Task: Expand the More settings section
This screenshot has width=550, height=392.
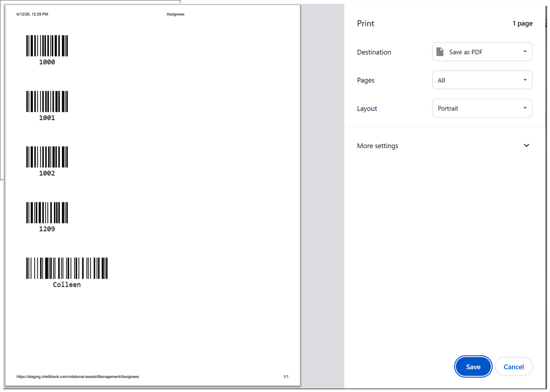Action: point(444,146)
